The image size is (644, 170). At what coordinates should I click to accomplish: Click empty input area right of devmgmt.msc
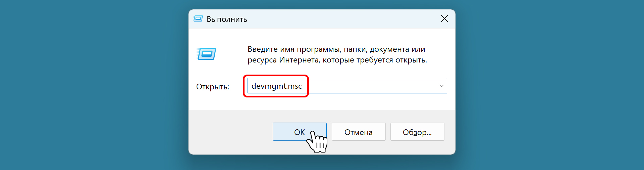click(x=369, y=86)
